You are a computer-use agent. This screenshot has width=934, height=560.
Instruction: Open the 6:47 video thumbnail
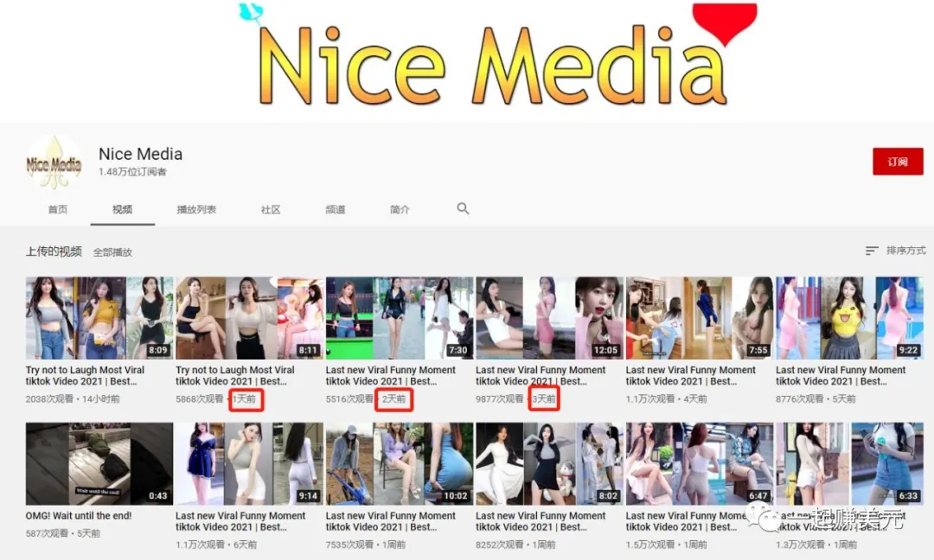point(700,463)
